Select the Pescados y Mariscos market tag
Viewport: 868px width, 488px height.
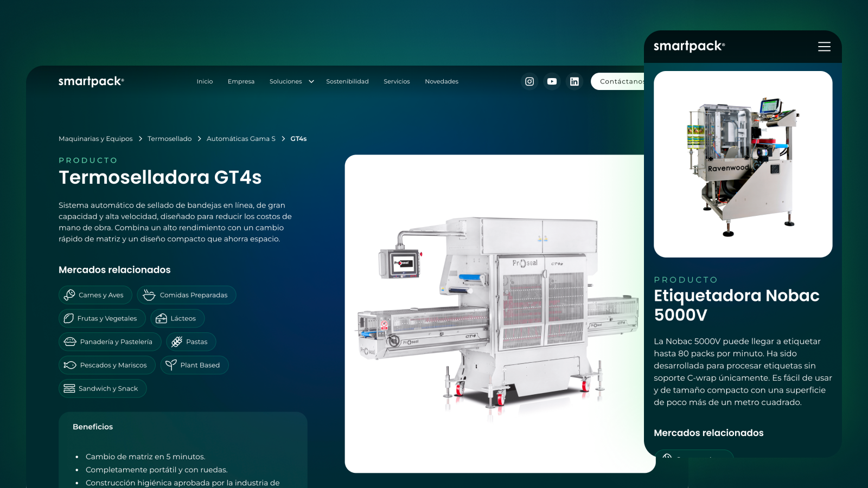[107, 365]
